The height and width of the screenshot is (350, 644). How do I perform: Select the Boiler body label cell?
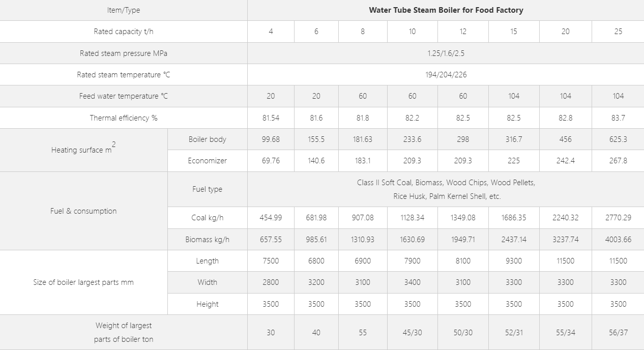pos(208,139)
